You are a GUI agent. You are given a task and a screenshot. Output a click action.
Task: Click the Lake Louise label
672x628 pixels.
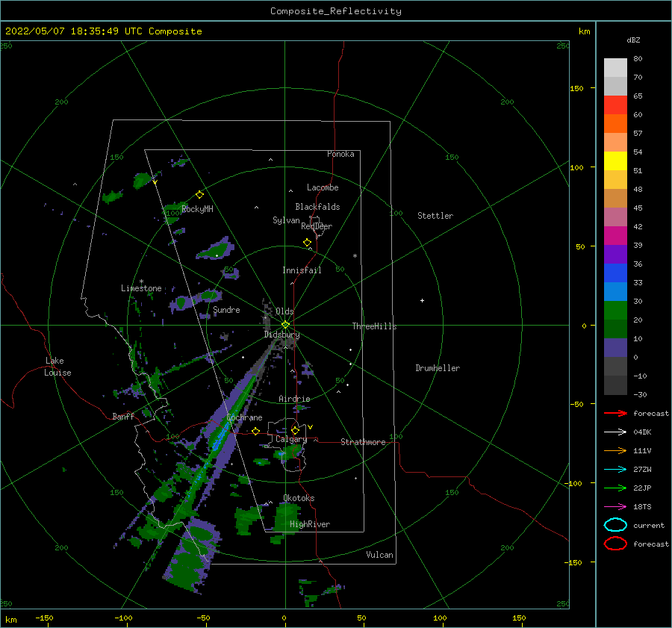pos(57,367)
